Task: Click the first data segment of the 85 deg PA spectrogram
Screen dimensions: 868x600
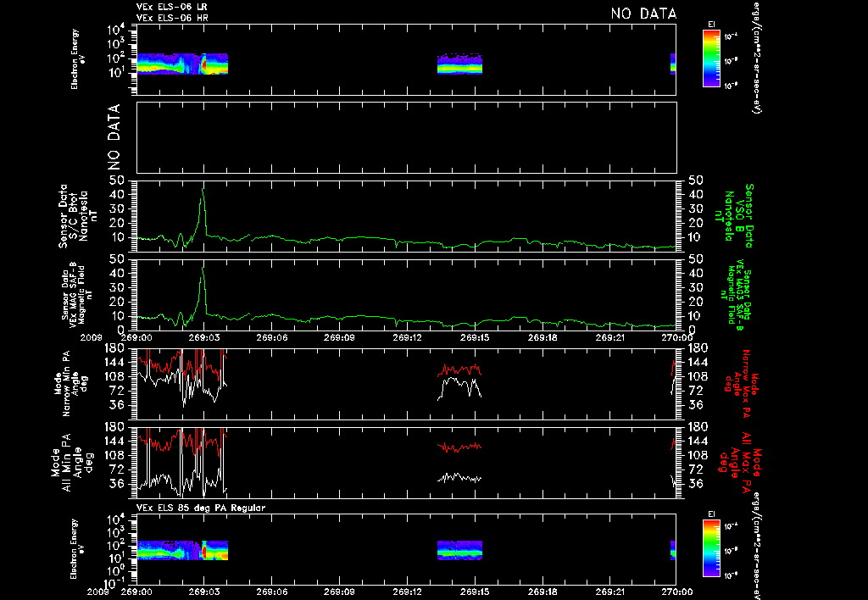Action: click(182, 550)
